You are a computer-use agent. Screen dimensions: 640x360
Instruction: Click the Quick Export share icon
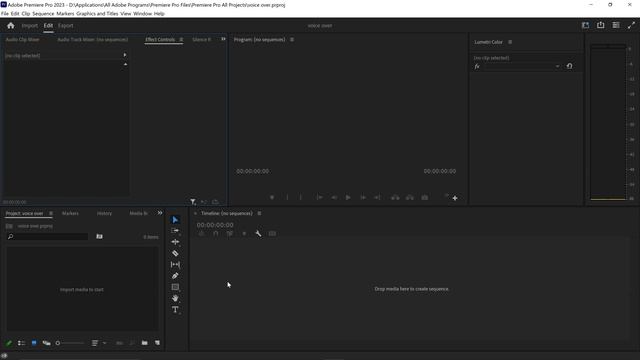(x=600, y=25)
